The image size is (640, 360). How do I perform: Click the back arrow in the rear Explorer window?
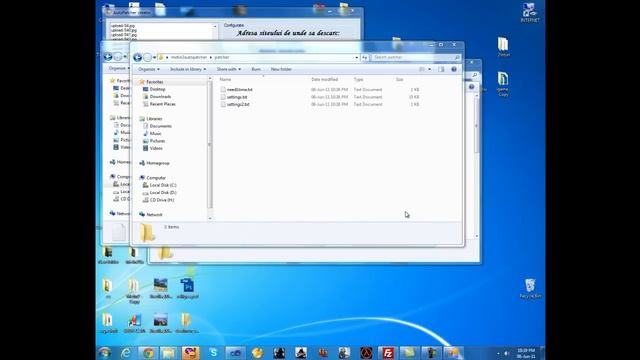tap(108, 57)
